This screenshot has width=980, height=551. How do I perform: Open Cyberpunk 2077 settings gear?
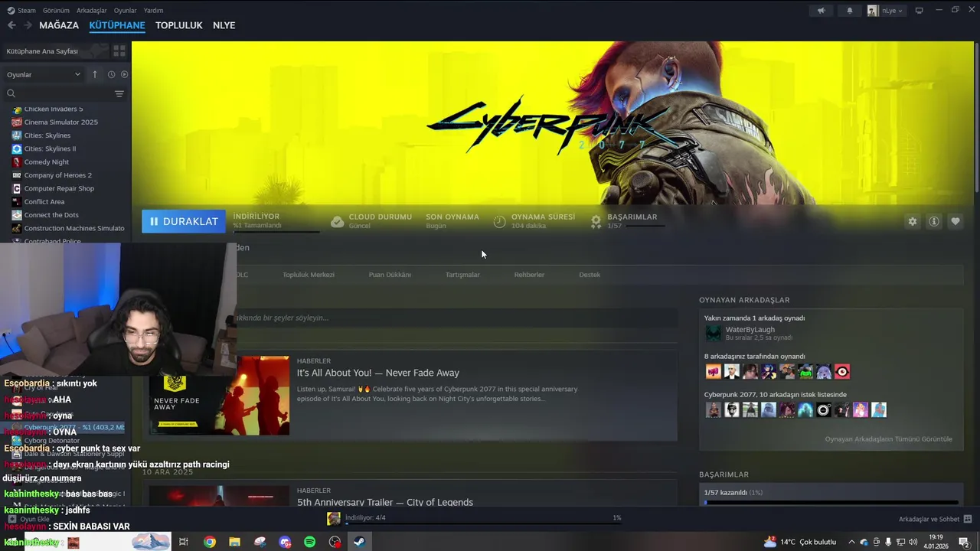tap(912, 221)
